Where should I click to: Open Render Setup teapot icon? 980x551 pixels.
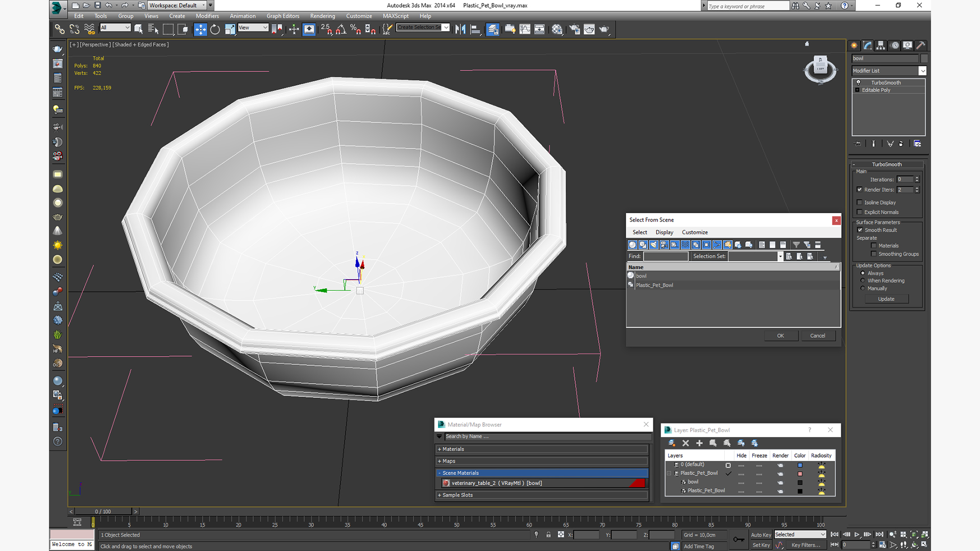pos(575,29)
